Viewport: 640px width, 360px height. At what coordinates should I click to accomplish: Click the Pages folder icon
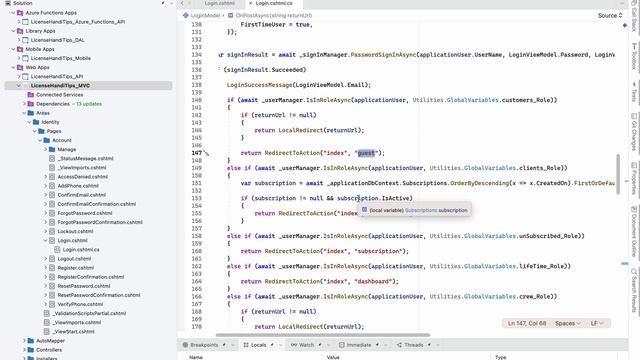coord(41,131)
